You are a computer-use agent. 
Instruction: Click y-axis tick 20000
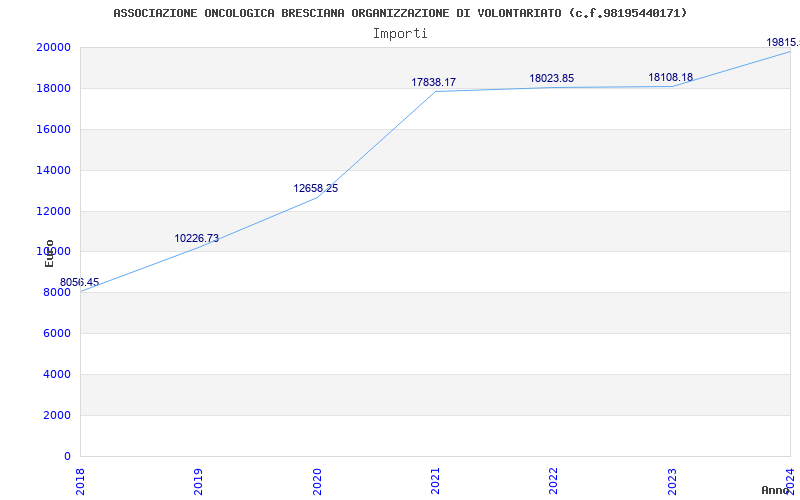[53, 47]
